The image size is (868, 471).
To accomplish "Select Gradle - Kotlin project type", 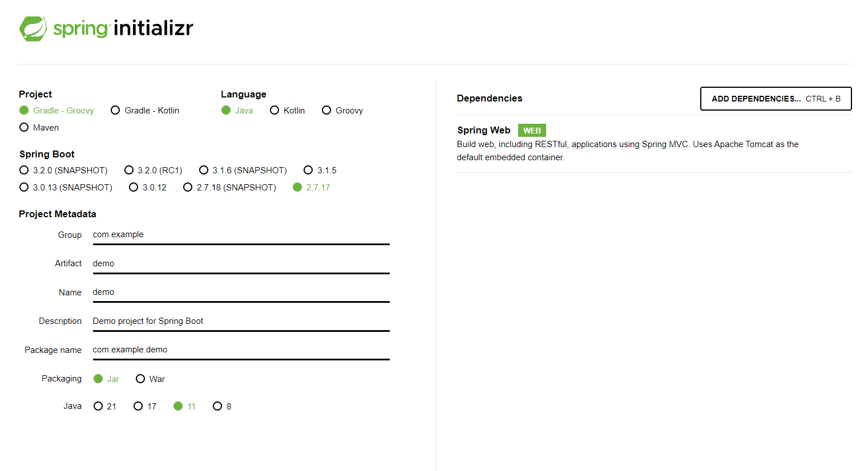I will click(x=145, y=111).
